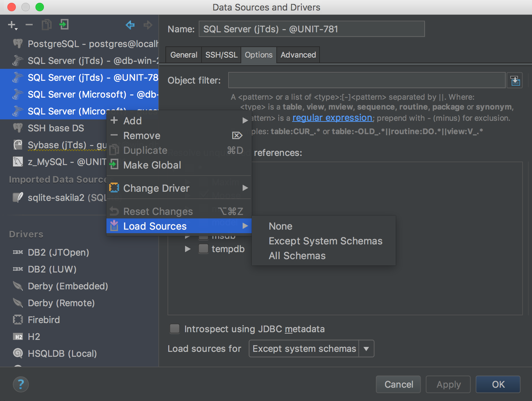Screen dimensions: 532x401
Task: Click the Load Sources menu icon
Action: click(114, 226)
